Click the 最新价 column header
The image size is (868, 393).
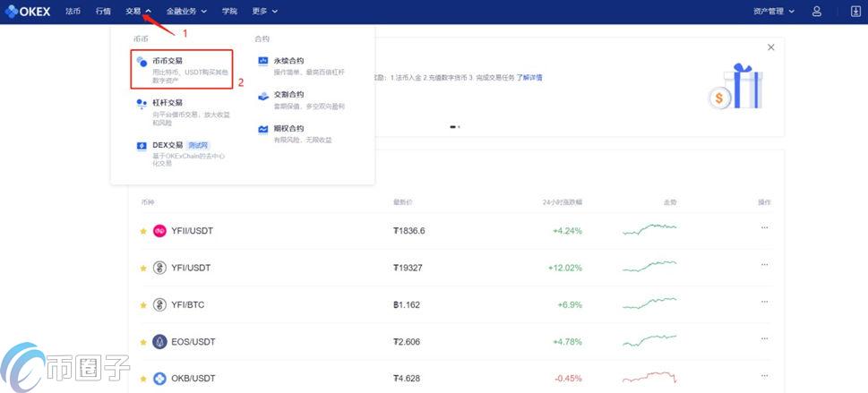pyautogui.click(x=402, y=202)
